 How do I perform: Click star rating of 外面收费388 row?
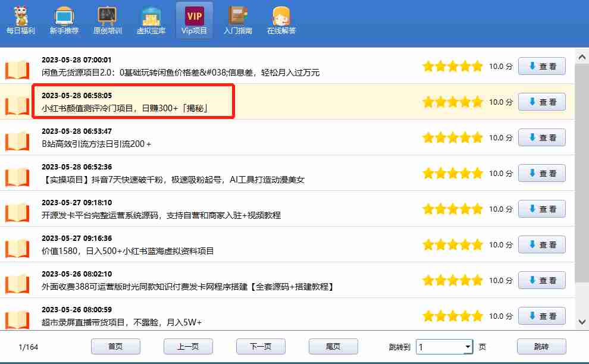(452, 280)
